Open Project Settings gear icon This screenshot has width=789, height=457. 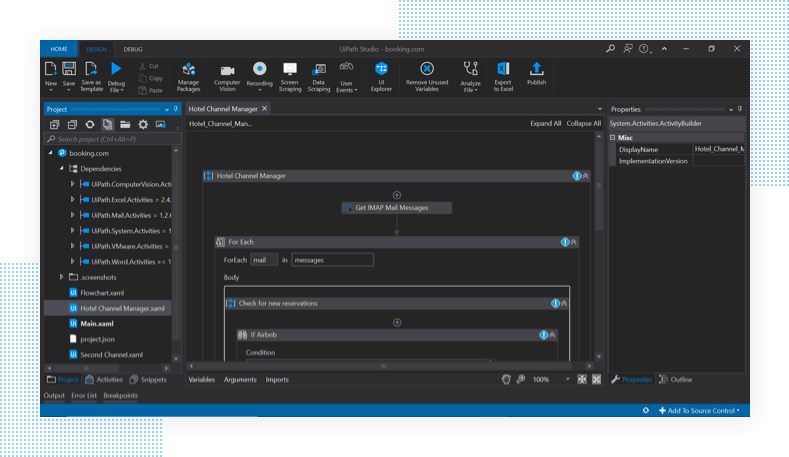coord(143,124)
